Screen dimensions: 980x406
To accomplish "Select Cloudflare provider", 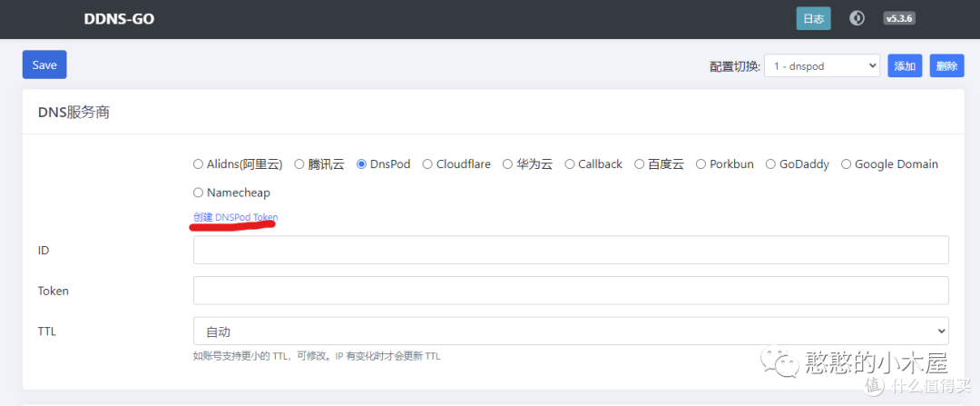I will tap(427, 163).
